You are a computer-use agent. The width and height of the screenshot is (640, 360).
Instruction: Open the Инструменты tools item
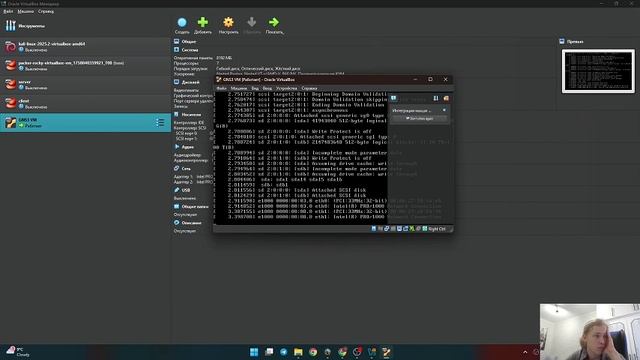[x=85, y=26]
